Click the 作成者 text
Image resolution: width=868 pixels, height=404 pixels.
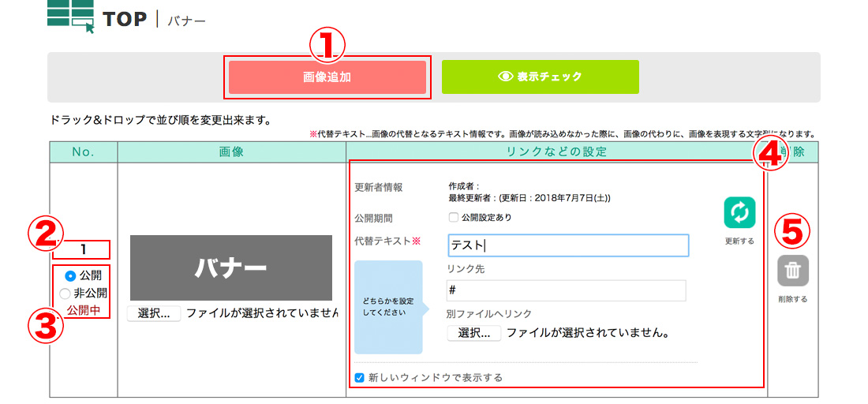click(464, 187)
